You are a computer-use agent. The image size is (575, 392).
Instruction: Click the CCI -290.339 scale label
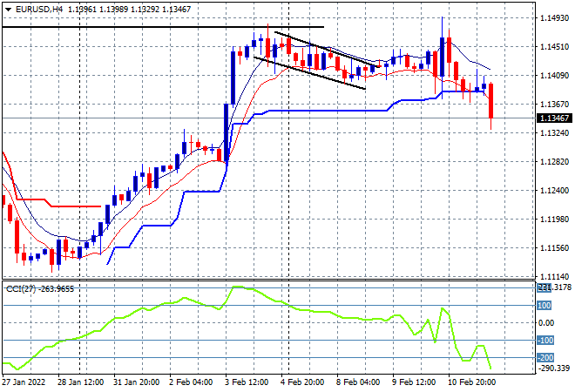[554, 368]
